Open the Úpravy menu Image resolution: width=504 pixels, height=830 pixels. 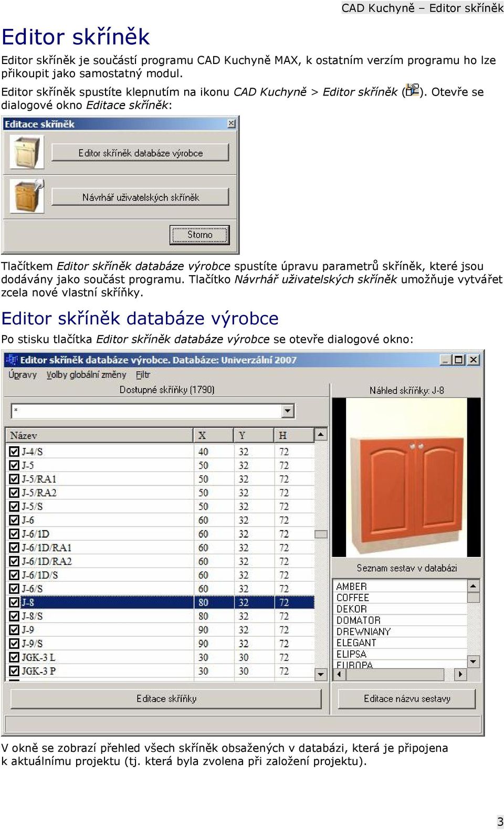[23, 375]
